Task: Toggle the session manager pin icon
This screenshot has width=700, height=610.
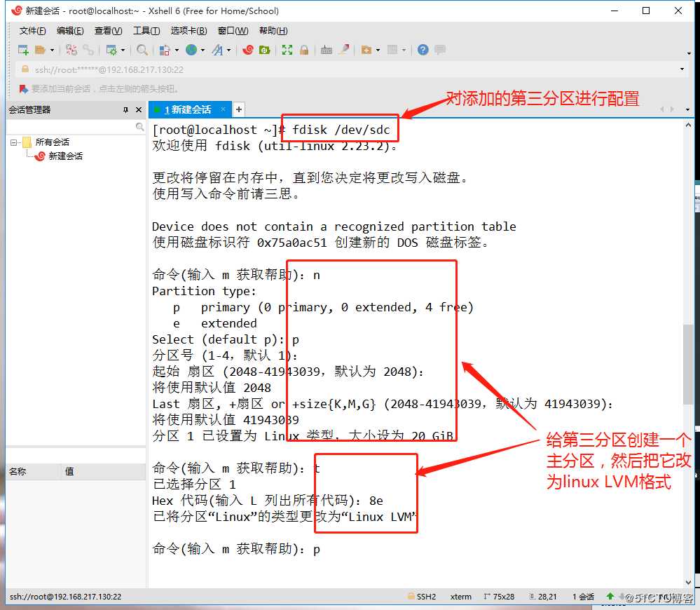Action: (x=126, y=109)
